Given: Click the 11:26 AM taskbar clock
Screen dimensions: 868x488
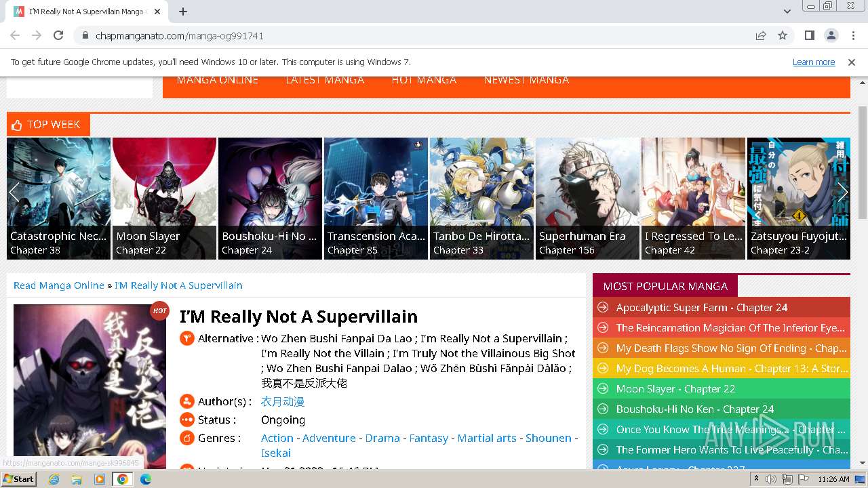Looking at the screenshot, I should pos(834,479).
